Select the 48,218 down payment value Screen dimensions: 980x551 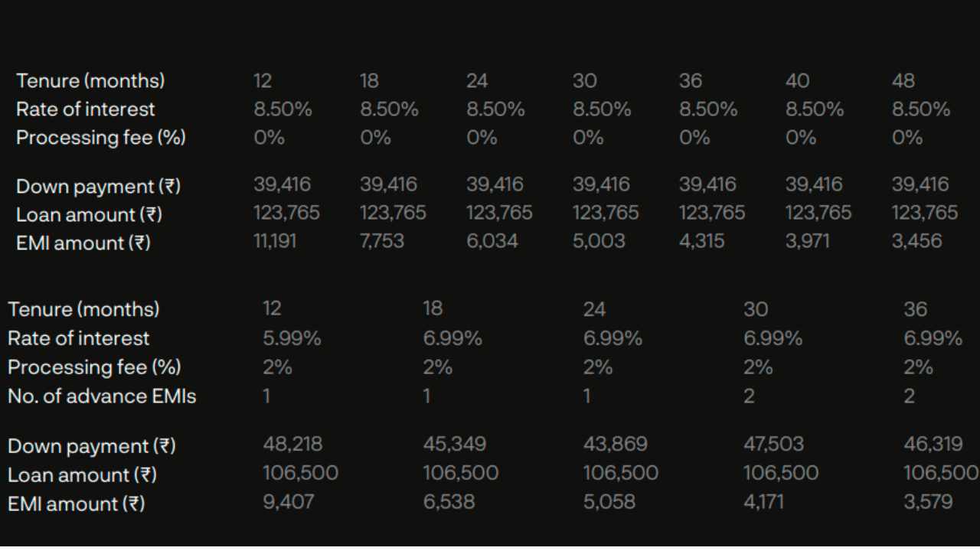tap(292, 445)
